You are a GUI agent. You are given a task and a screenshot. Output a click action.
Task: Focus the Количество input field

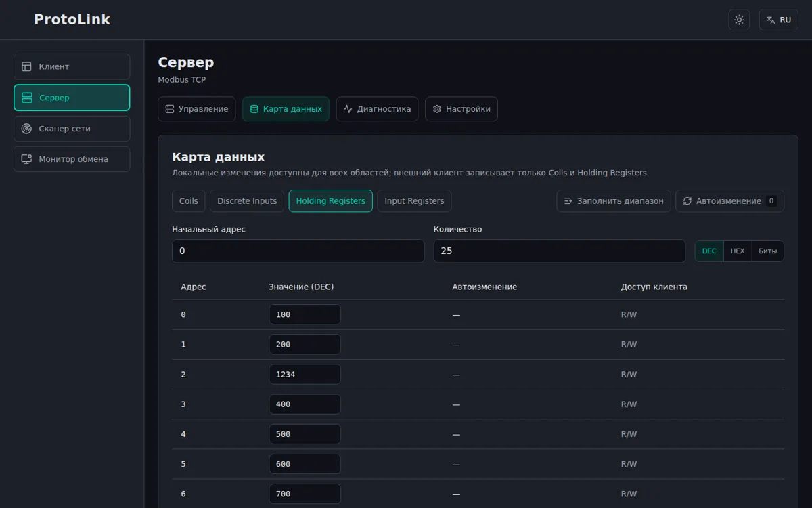point(560,251)
